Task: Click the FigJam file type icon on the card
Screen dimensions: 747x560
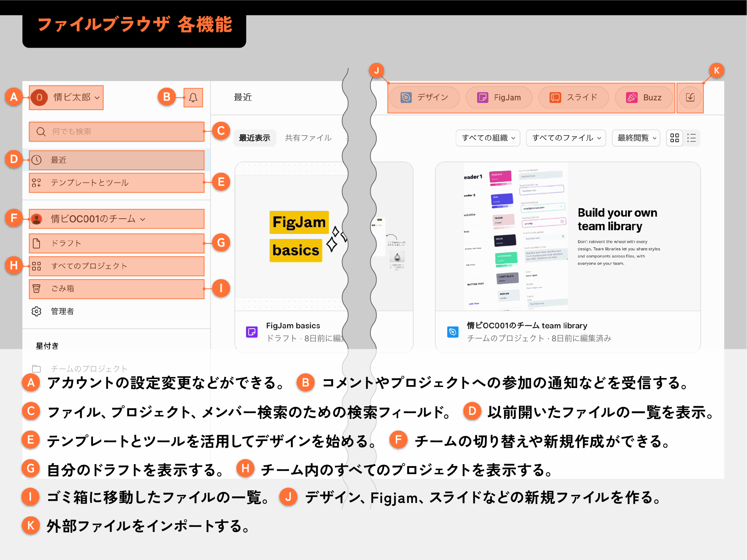Action: [252, 332]
